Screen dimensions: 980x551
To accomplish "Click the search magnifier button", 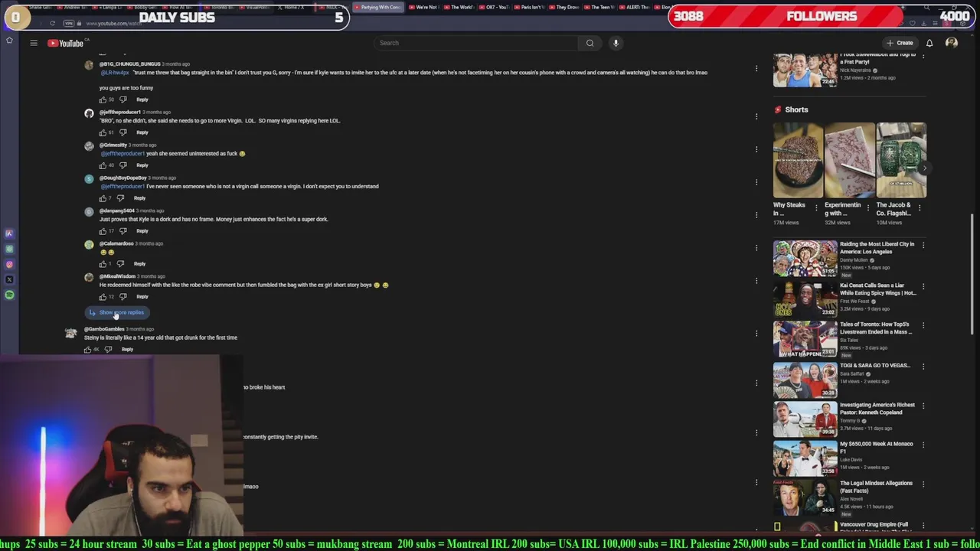I will [x=590, y=43].
